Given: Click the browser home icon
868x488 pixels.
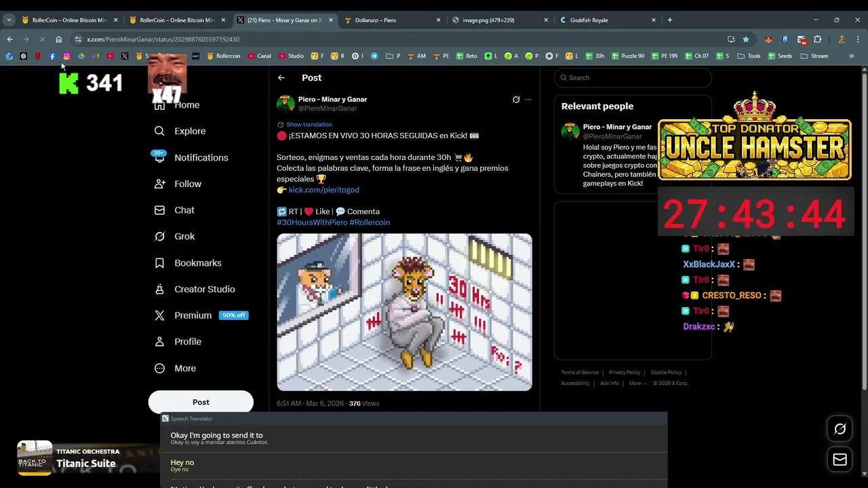Looking at the screenshot, I should (x=58, y=39).
